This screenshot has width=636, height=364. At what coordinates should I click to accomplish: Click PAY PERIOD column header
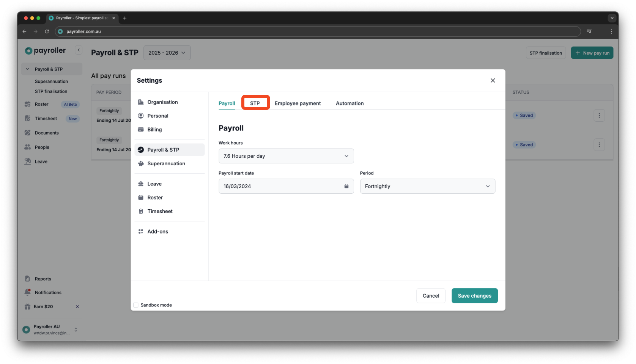point(109,92)
